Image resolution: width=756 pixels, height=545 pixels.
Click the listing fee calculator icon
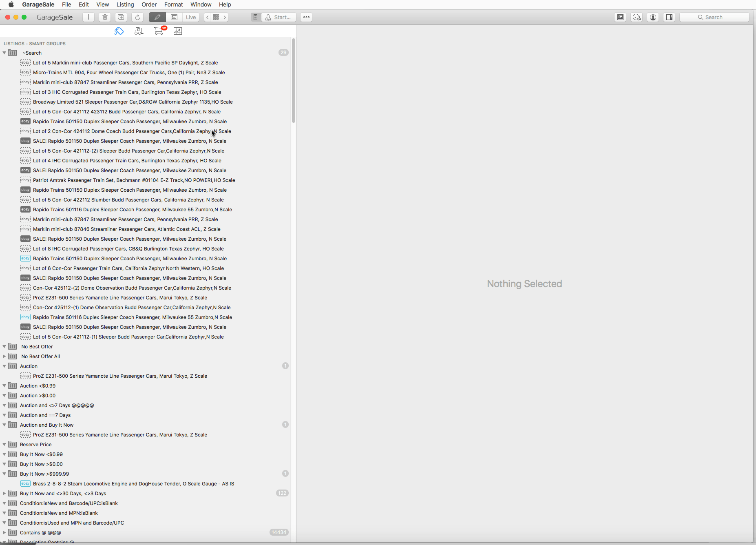coord(255,17)
